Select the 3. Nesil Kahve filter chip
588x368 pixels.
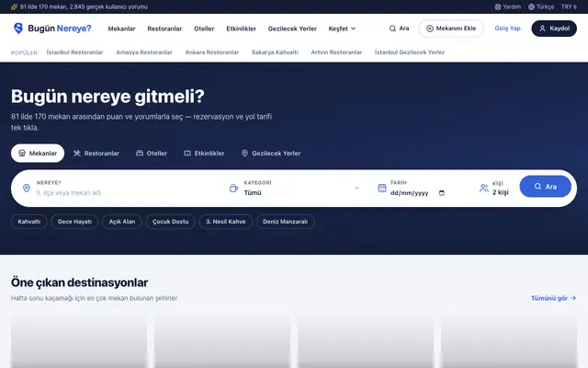pyautogui.click(x=225, y=222)
